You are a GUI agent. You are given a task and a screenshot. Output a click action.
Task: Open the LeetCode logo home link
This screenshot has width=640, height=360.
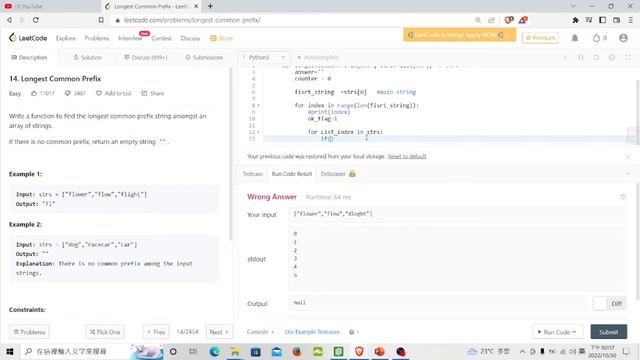click(28, 38)
